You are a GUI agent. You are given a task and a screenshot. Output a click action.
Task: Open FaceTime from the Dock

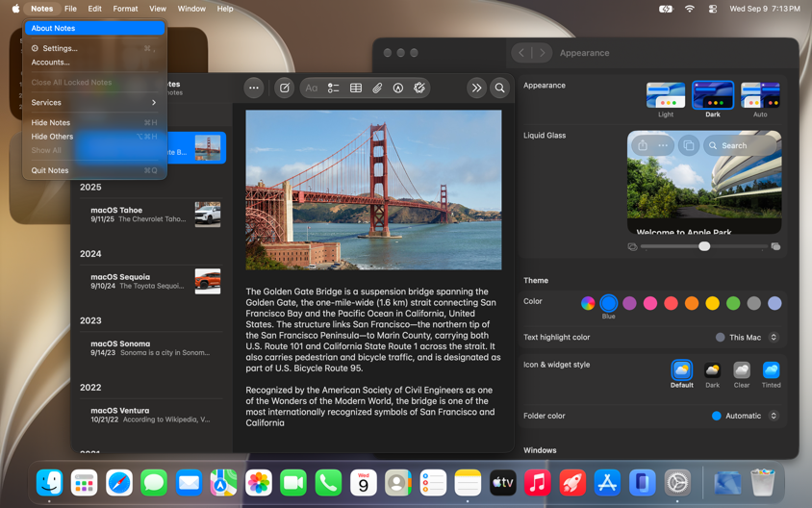pos(293,483)
